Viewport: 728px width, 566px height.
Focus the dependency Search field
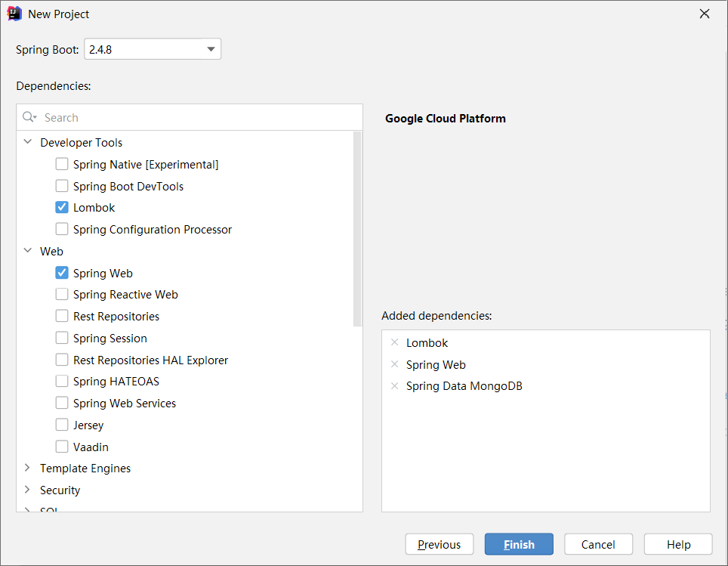pos(190,117)
